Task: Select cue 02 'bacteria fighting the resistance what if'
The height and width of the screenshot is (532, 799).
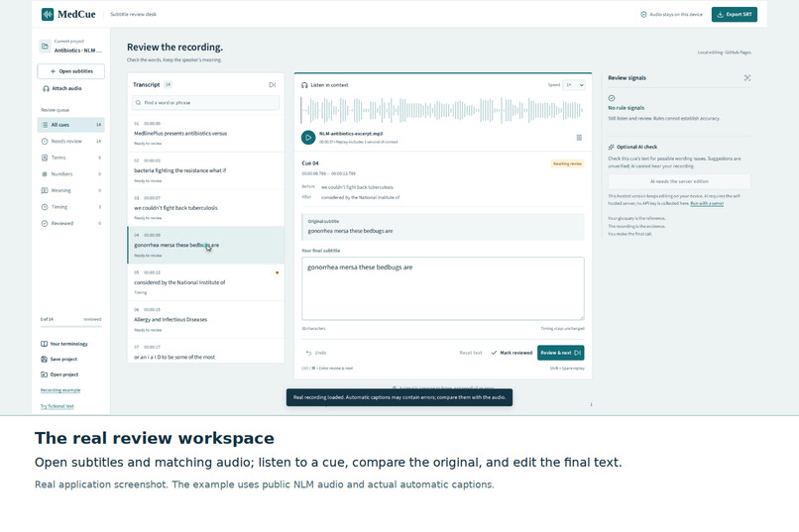Action: (x=205, y=170)
